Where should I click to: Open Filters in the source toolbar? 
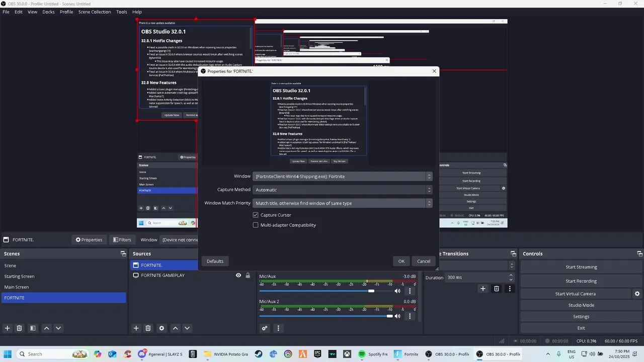tap(122, 240)
